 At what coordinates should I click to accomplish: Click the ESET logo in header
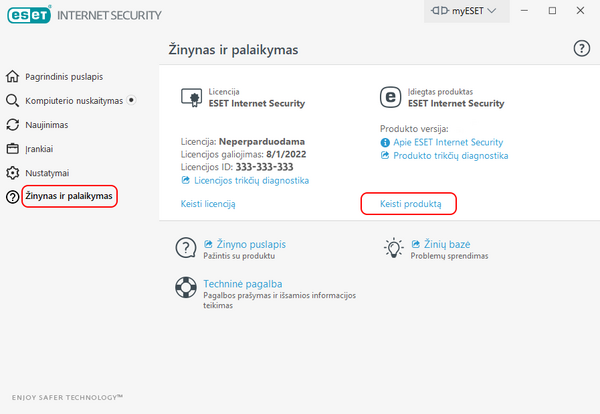pos(29,15)
